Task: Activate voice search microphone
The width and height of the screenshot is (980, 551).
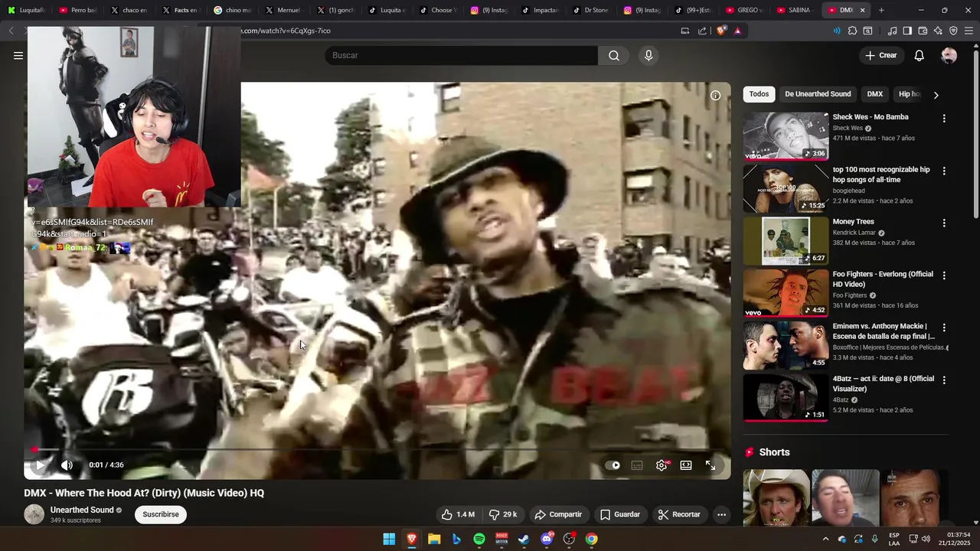Action: [x=648, y=55]
